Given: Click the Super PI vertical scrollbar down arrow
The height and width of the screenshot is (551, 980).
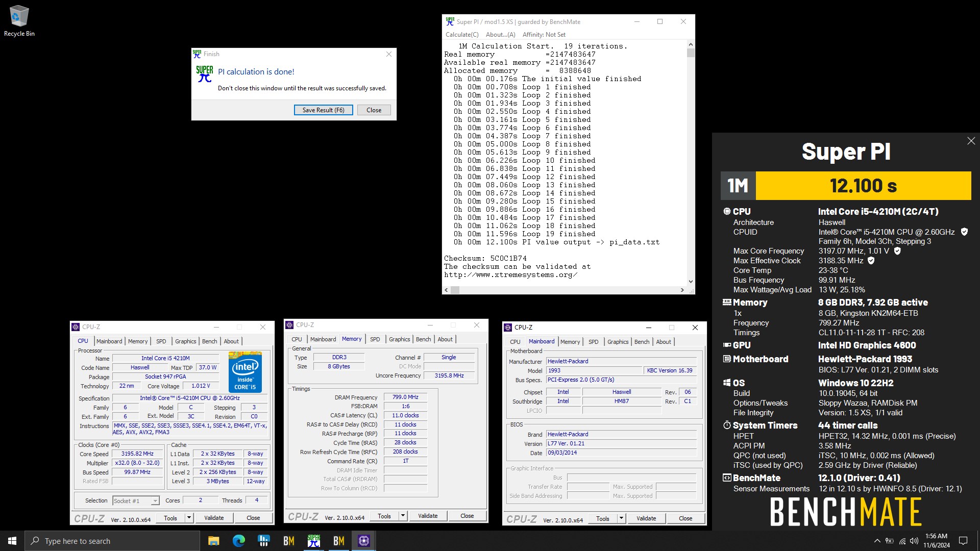Looking at the screenshot, I should [691, 281].
